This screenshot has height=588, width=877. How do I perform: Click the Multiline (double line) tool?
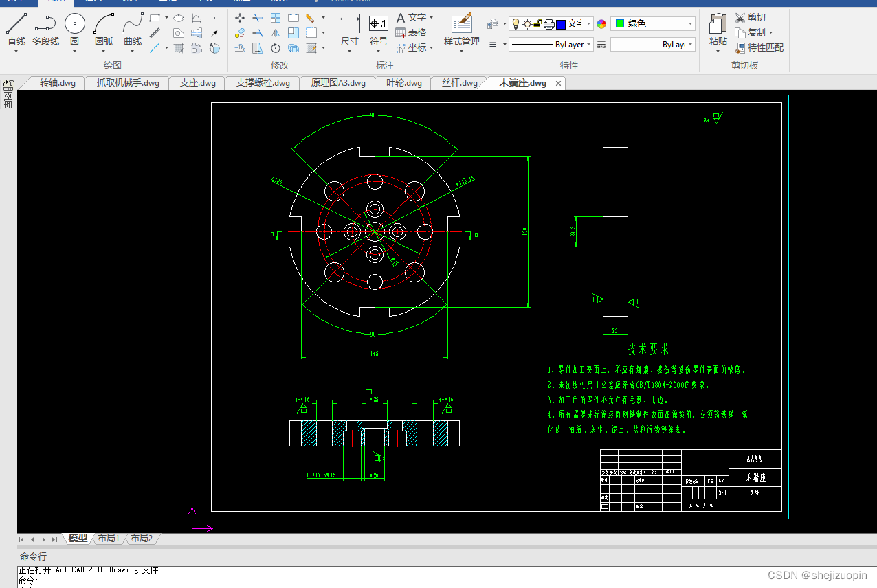click(155, 33)
